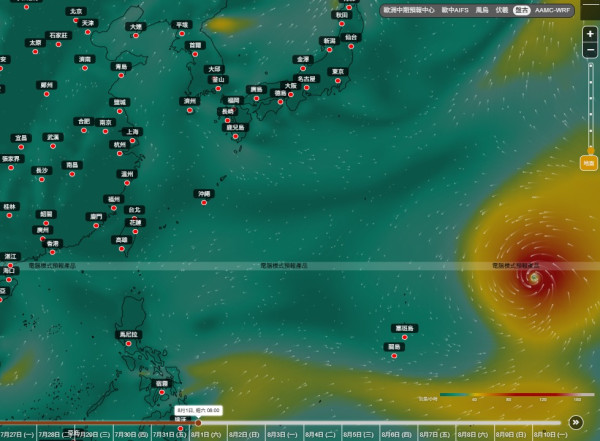The height and width of the screenshot is (441, 600).
Task: Click the 廈門 city marker
Action: point(96,225)
